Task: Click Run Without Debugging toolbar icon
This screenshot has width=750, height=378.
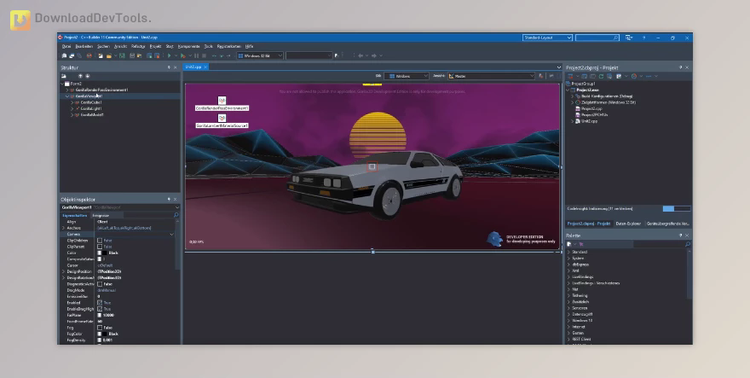Action: pyautogui.click(x=183, y=56)
